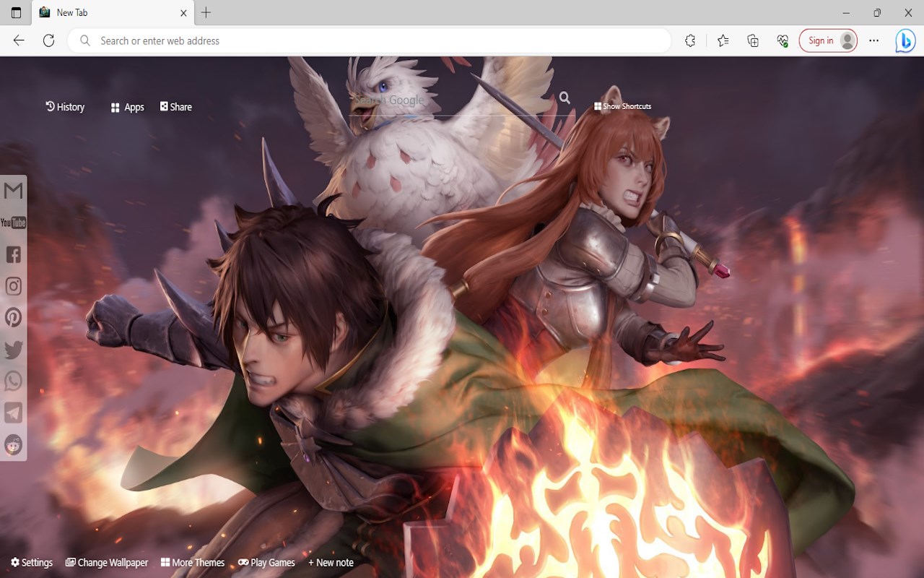Viewport: 924px width, 578px height.
Task: Click the search magnifier icon on page
Action: pos(565,98)
